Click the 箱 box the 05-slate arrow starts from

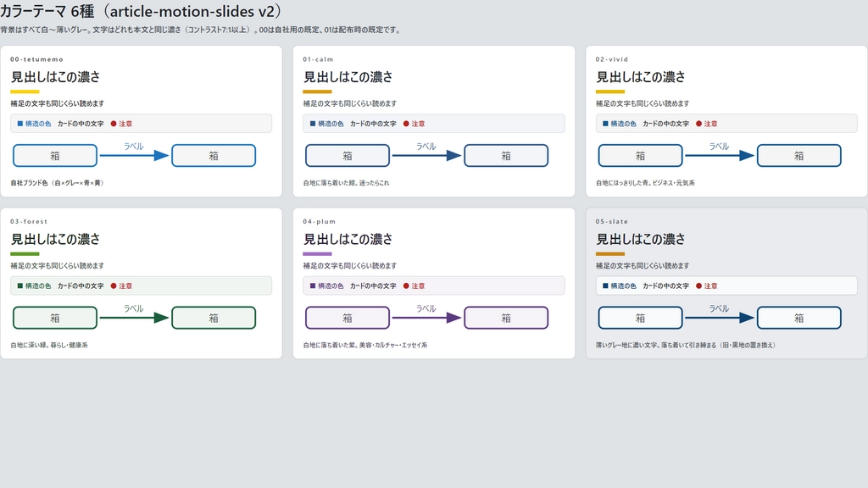tap(641, 318)
